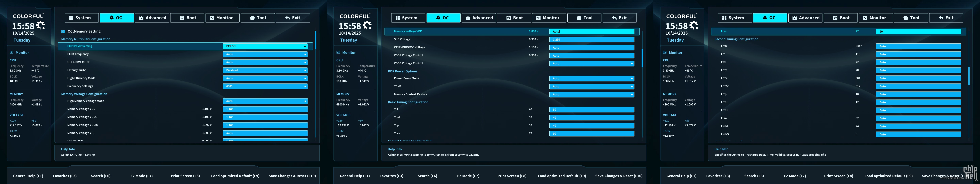Click System tab icon in the EXPO/XMP window

point(71,18)
